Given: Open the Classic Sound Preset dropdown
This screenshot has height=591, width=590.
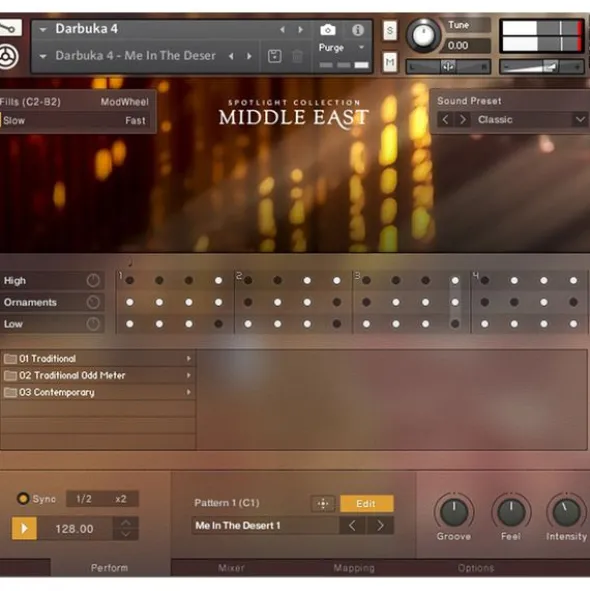Looking at the screenshot, I should [x=580, y=120].
